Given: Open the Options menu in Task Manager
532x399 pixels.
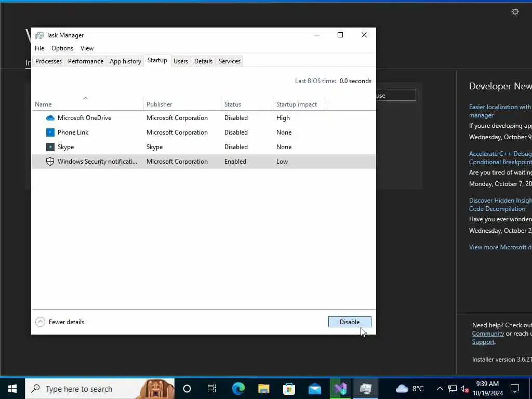Looking at the screenshot, I should [62, 48].
